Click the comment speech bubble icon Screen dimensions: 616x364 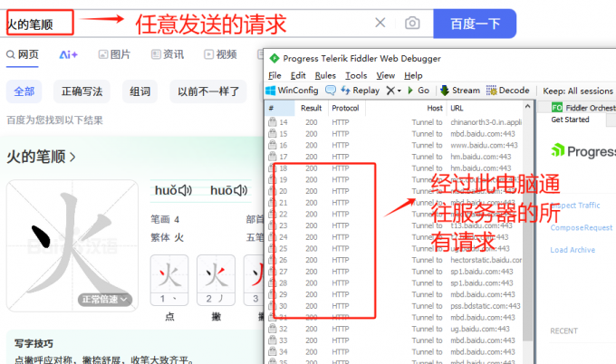331,91
